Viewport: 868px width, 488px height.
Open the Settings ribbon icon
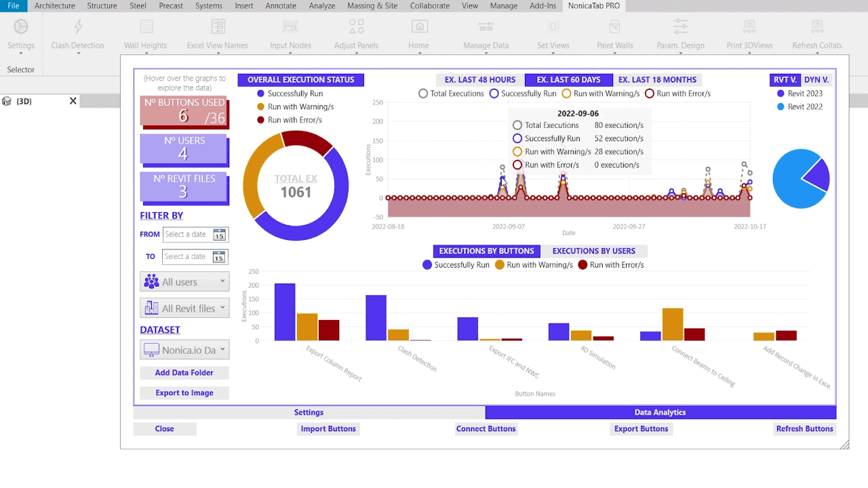click(21, 27)
